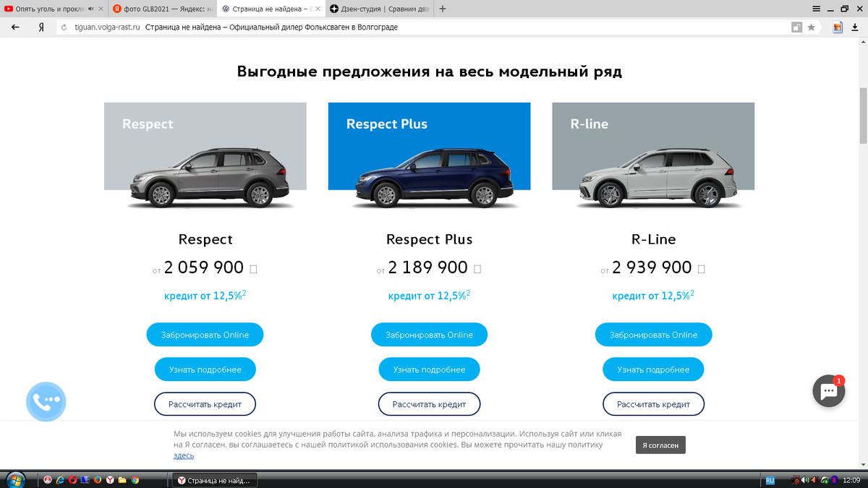Select 'Страница не найдена' tab
The image size is (868, 488).
click(x=271, y=9)
